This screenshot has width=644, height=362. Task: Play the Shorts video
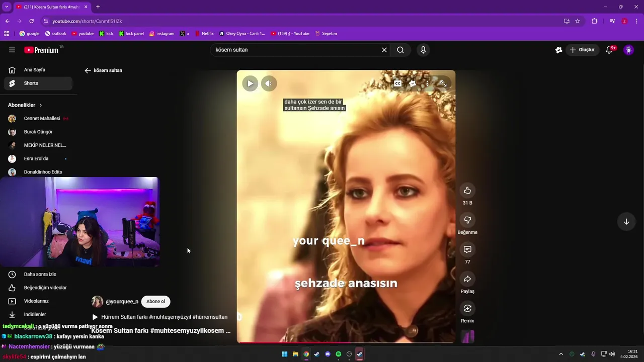click(x=250, y=83)
